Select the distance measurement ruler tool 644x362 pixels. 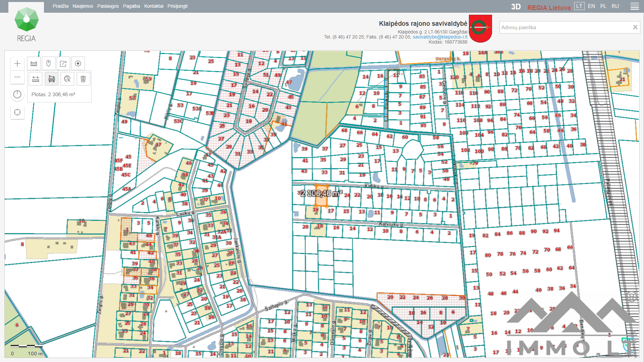[x=36, y=79]
